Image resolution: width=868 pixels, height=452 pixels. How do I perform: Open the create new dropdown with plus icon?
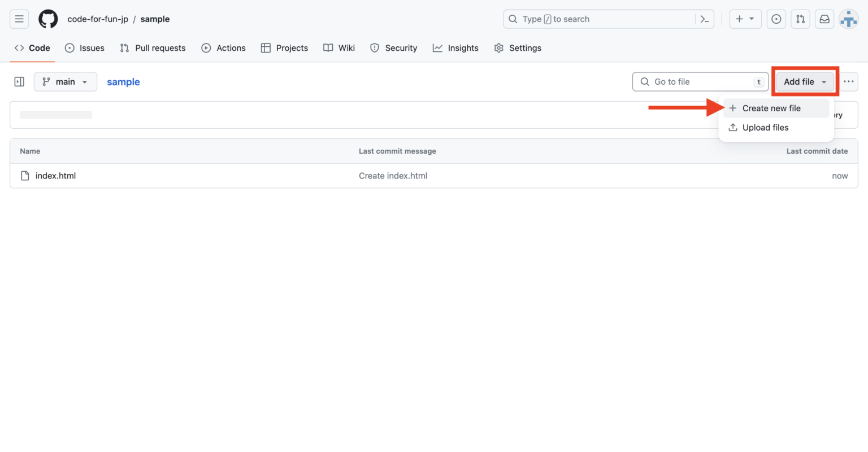pyautogui.click(x=745, y=19)
